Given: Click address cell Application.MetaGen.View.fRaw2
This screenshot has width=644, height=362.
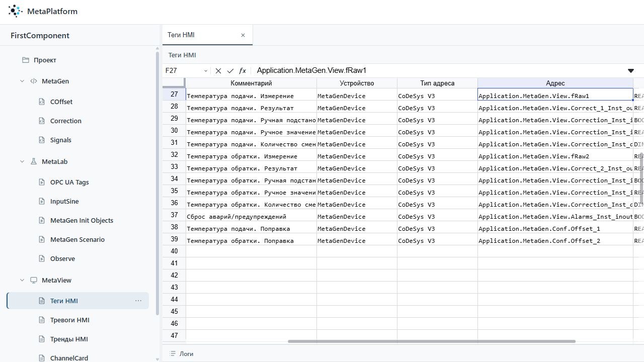Looking at the screenshot, I should [x=555, y=156].
